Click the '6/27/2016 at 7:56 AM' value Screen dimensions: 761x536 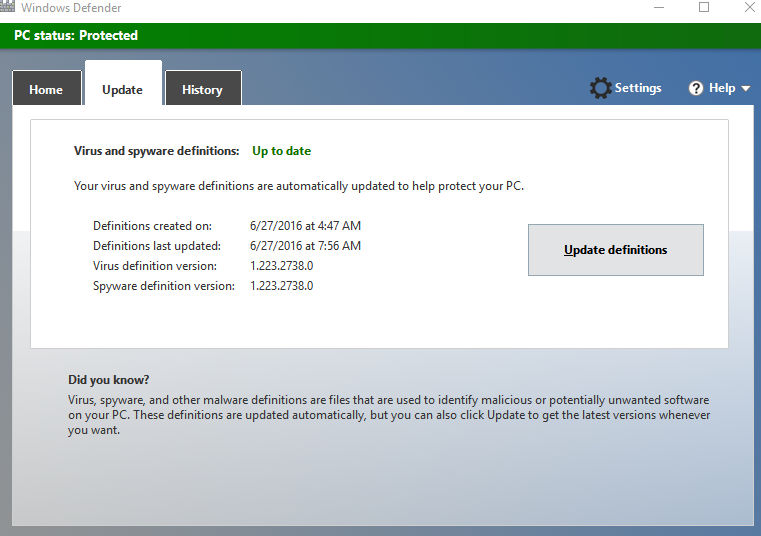(x=305, y=246)
